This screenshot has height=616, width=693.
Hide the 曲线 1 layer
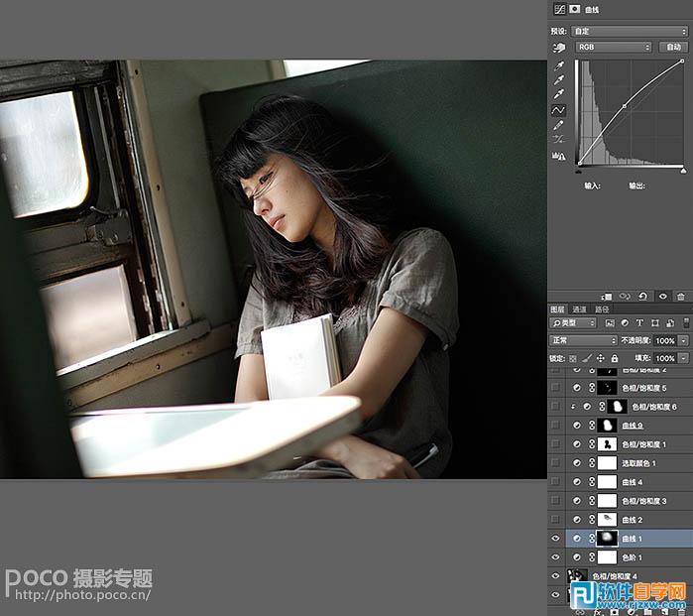[555, 539]
